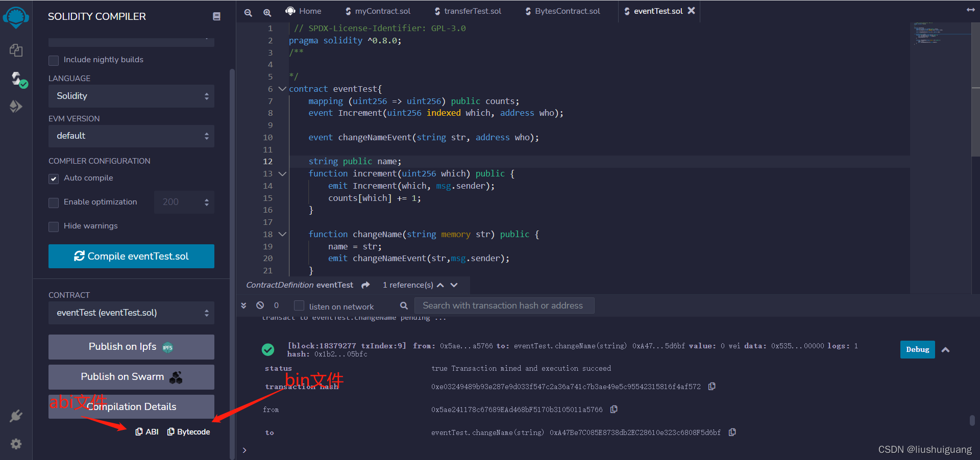Jump to the eventTest reference arrow
Viewport: 980px width, 460px height.
click(365, 285)
